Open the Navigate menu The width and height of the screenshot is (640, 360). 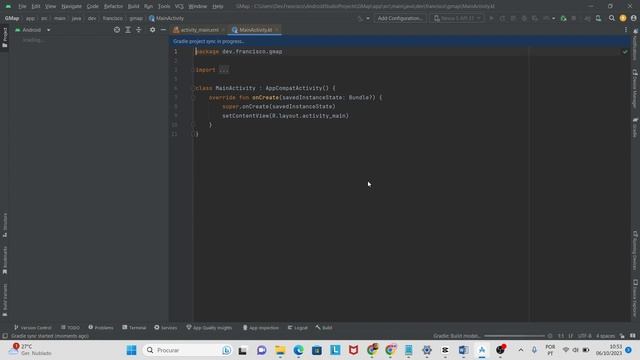71,7
